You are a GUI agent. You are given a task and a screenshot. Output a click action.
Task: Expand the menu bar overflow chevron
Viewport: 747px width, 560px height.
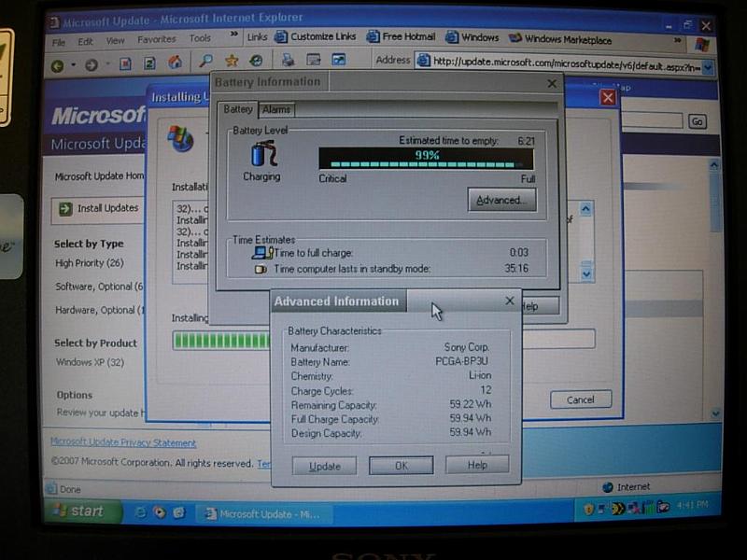[x=233, y=35]
